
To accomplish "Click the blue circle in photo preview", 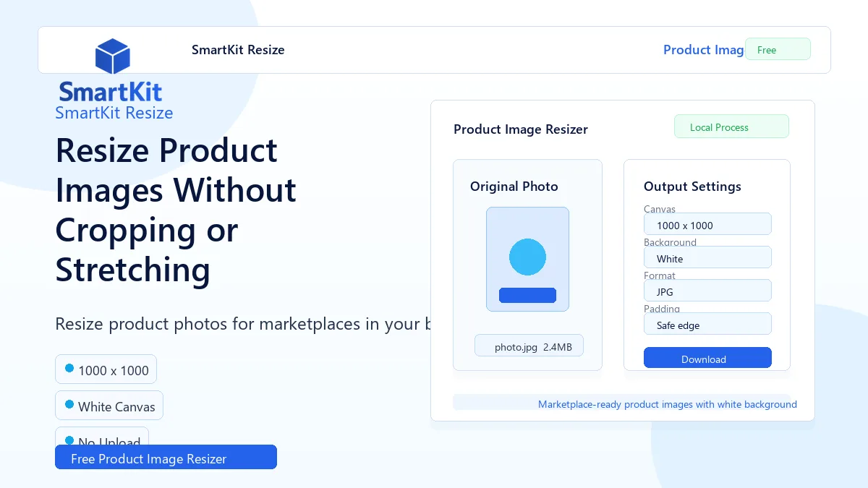I will [527, 257].
